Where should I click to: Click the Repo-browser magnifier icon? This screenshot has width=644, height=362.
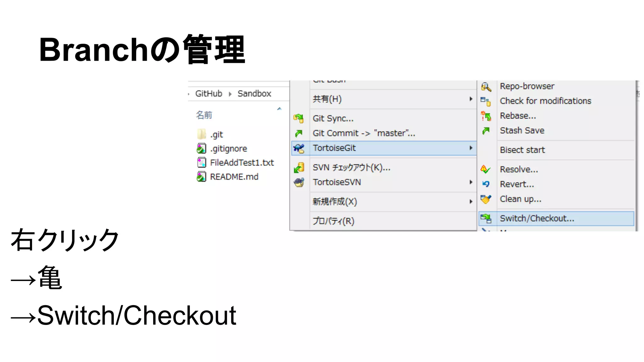[x=486, y=87]
